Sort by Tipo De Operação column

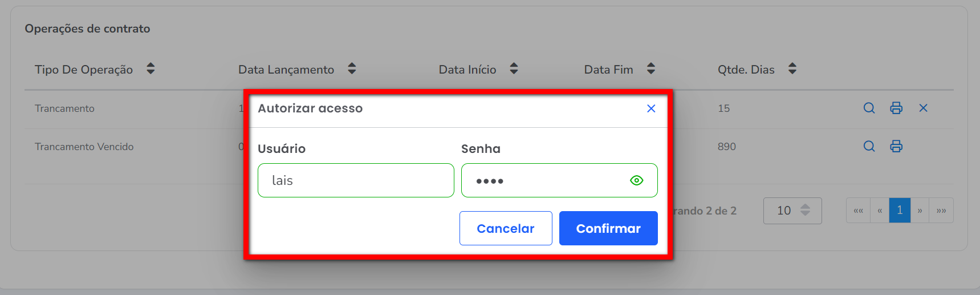coord(151,69)
